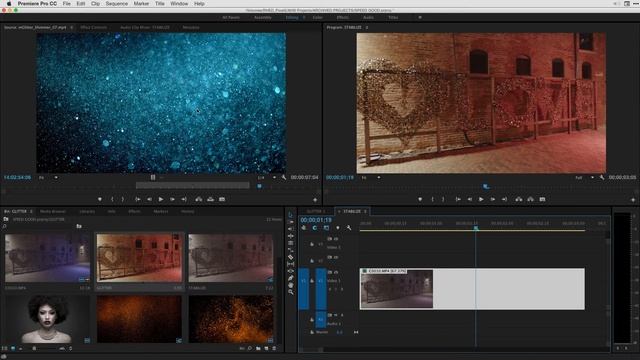Click the timeline timecode 00;00;01;19
The image size is (640, 360).
click(316, 220)
